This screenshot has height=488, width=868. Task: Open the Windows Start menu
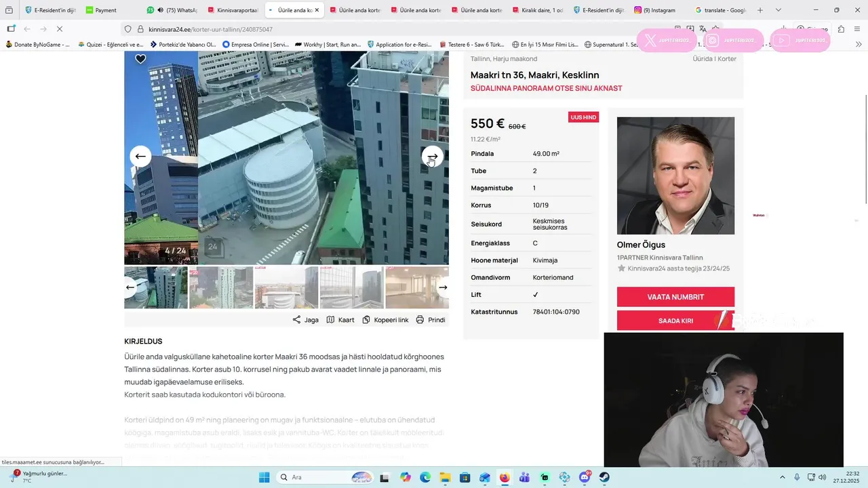(x=264, y=477)
